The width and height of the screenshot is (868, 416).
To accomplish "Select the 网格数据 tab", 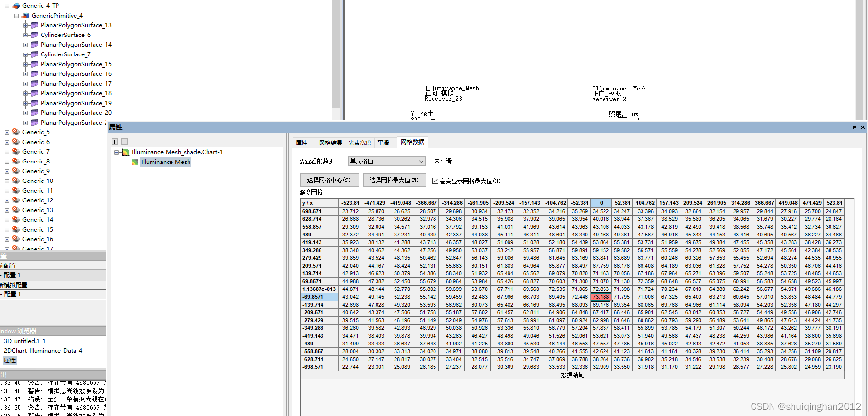I will pos(413,142).
